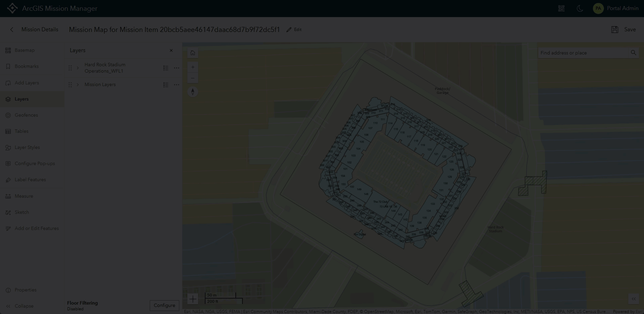Open the Bookmarks panel
Screen dimensions: 644x314
[x=27, y=66]
